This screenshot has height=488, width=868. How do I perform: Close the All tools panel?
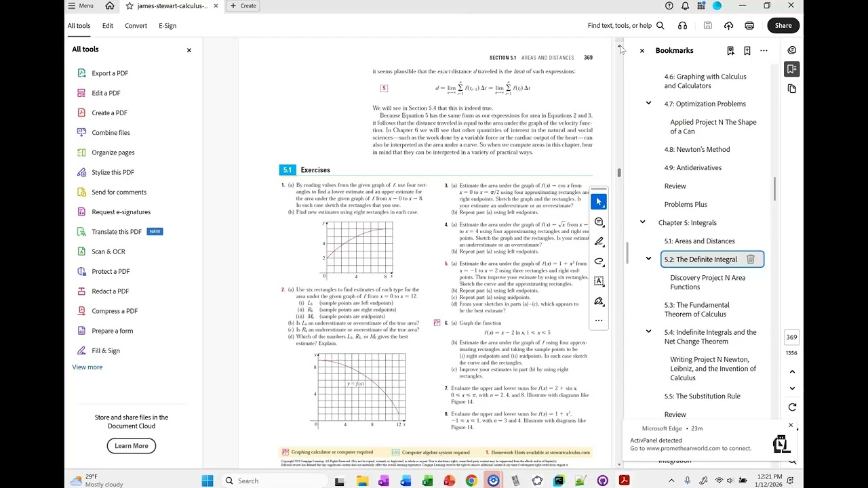189,50
